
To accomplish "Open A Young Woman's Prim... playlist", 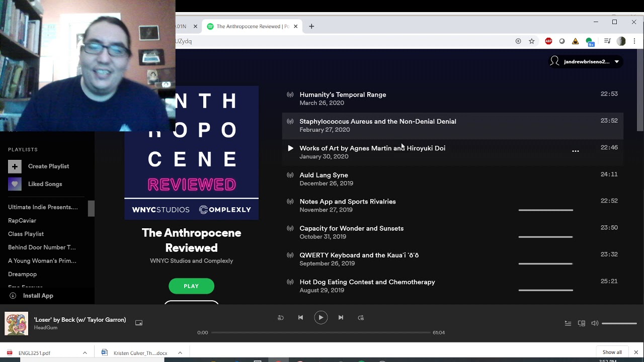I will tap(42, 261).
